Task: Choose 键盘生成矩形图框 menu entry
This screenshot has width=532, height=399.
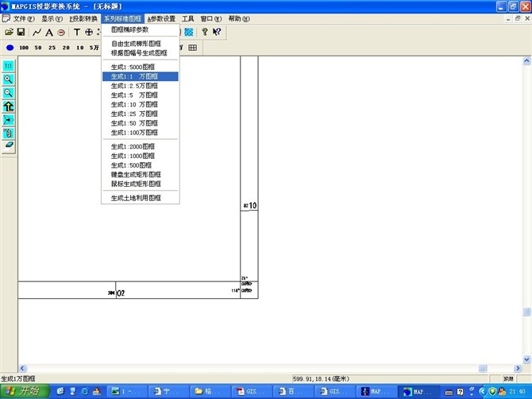Action: click(141, 175)
